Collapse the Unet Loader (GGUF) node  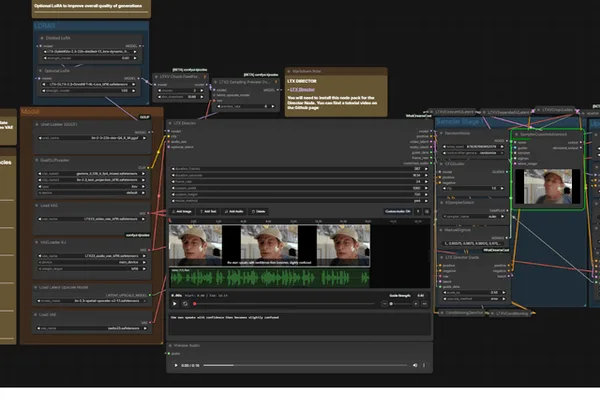tap(37, 124)
